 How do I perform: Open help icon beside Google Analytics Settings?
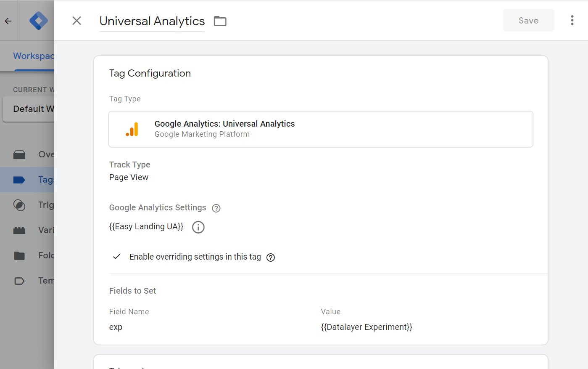tap(216, 208)
